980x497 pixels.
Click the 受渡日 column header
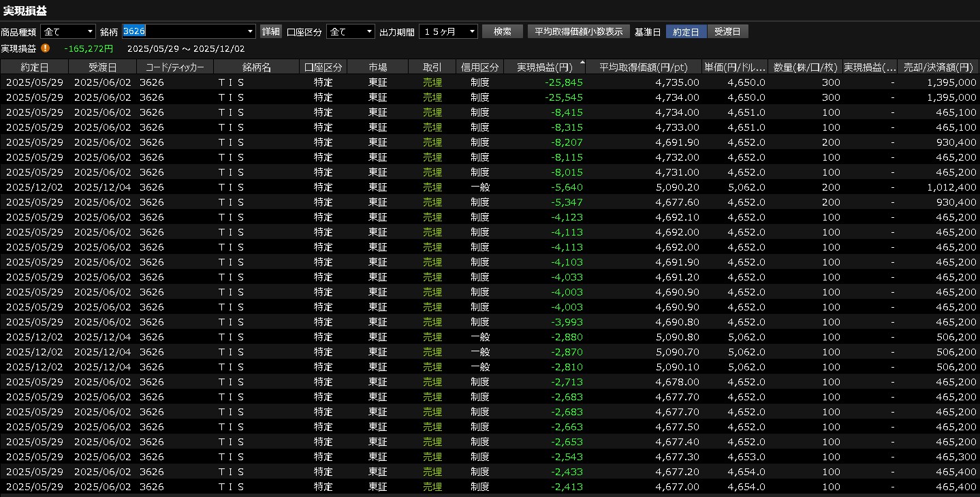(x=102, y=67)
